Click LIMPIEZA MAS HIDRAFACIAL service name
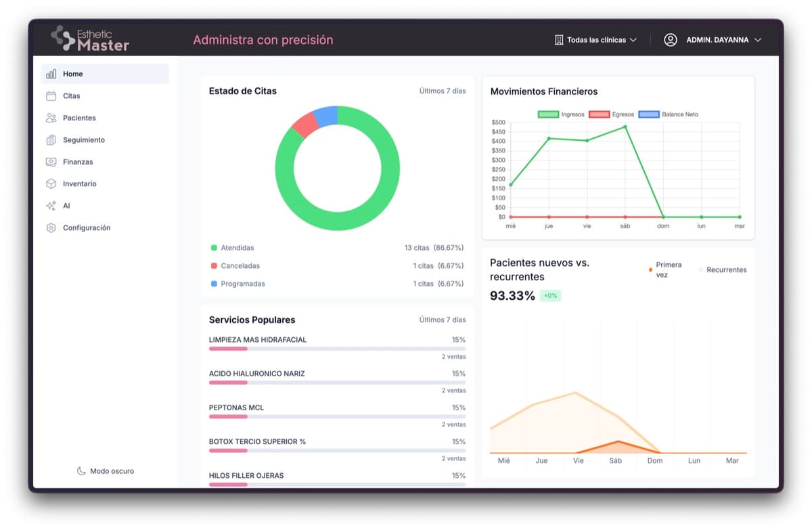The width and height of the screenshot is (812, 530). [x=258, y=340]
